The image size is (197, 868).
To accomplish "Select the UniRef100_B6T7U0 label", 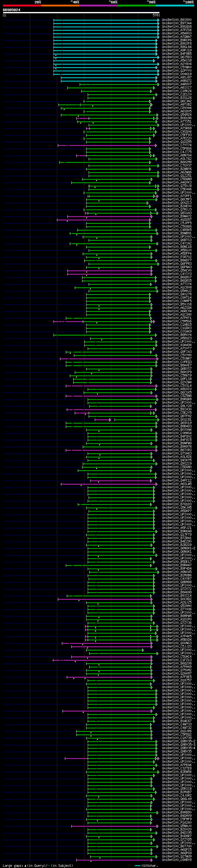I will pyautogui.click(x=177, y=846).
